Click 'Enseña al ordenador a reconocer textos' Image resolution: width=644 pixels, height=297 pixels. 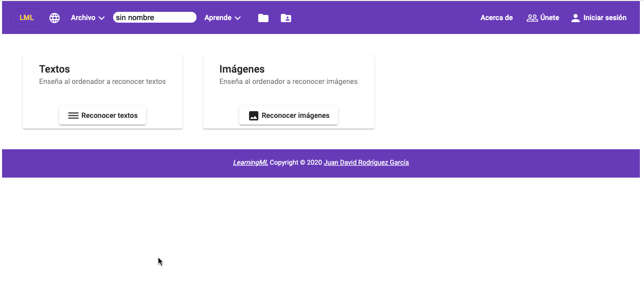(x=102, y=81)
